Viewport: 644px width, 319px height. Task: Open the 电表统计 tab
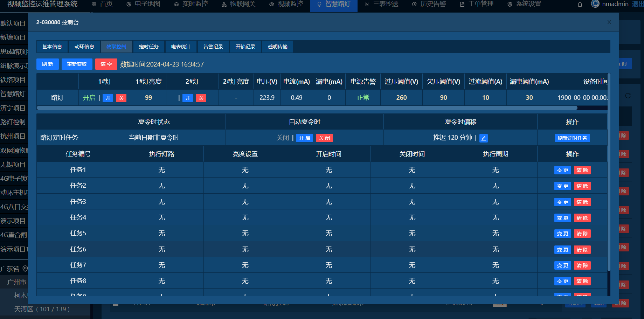point(181,47)
